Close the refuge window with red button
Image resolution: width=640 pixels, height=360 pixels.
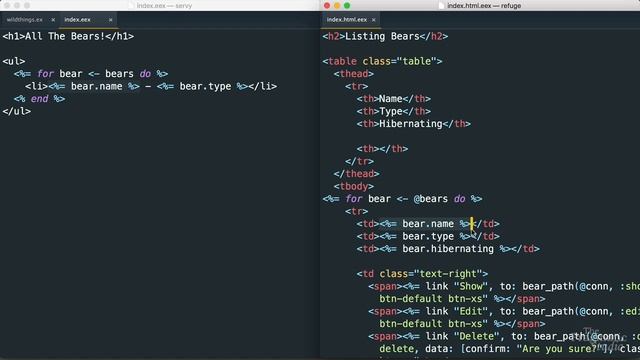tap(327, 6)
